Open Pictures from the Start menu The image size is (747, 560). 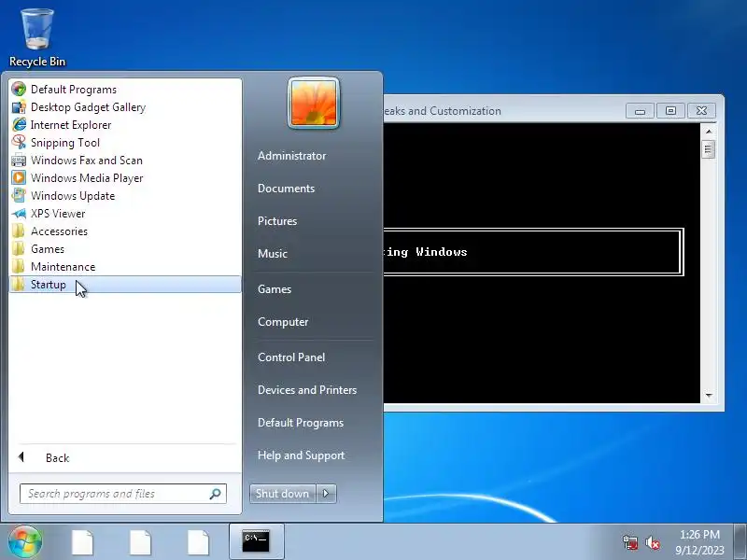[x=277, y=221]
